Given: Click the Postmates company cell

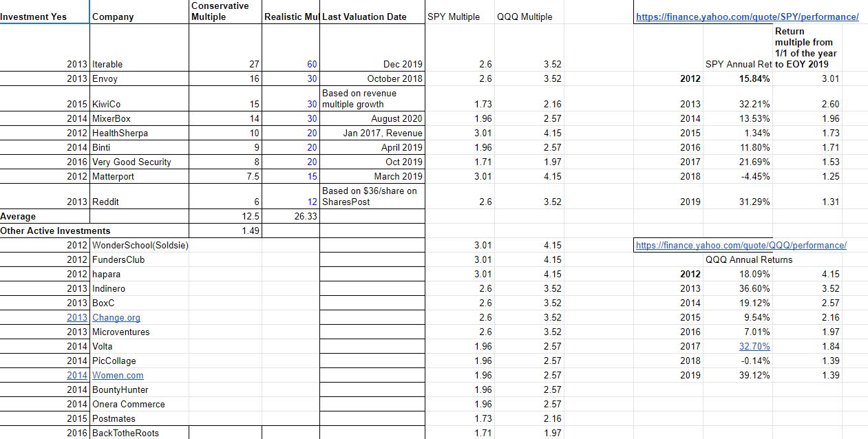Looking at the screenshot, I should (x=139, y=418).
